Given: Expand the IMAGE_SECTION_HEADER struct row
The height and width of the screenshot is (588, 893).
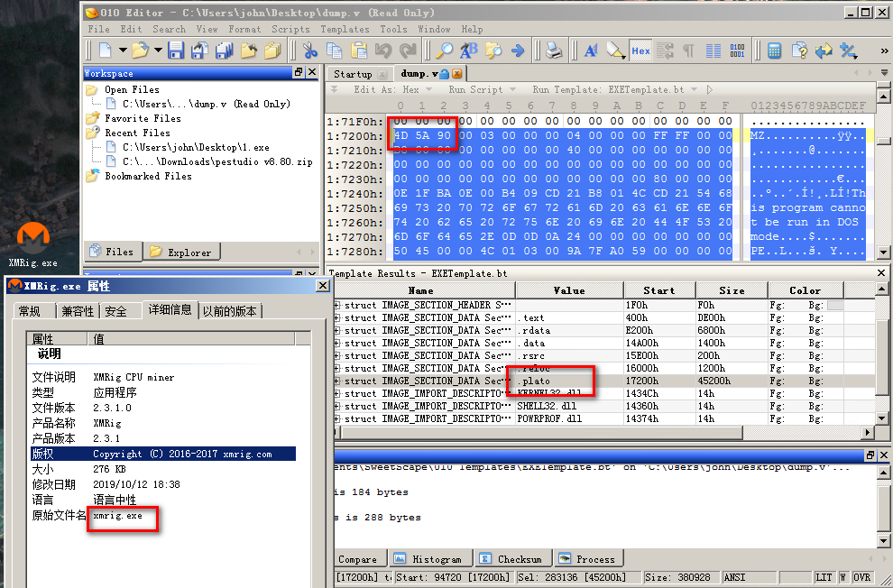Looking at the screenshot, I should pyautogui.click(x=337, y=305).
